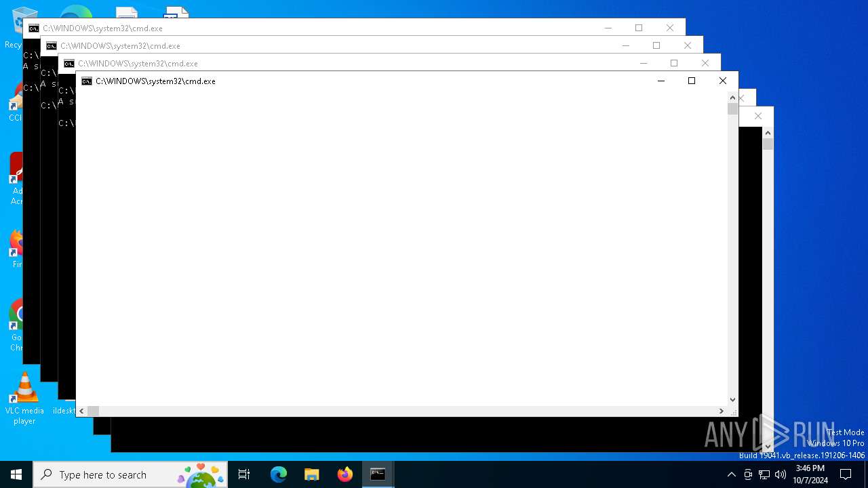Open the notification center
868x488 pixels.
(846, 474)
